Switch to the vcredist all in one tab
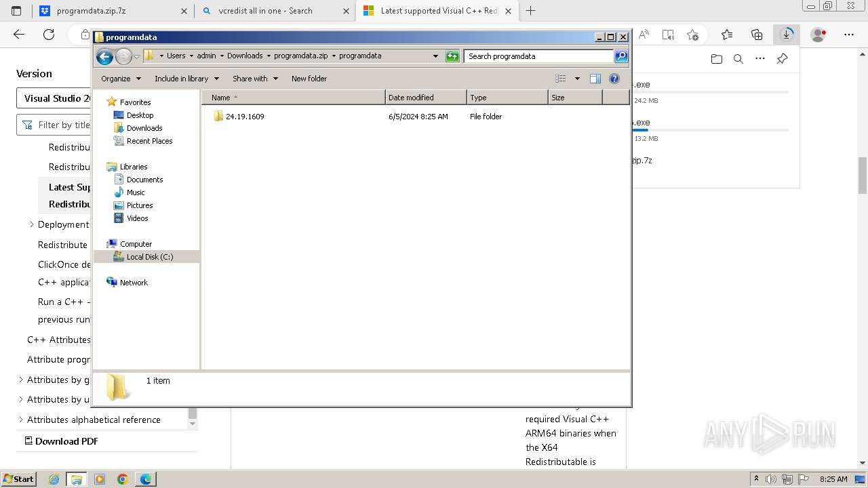 coord(275,11)
